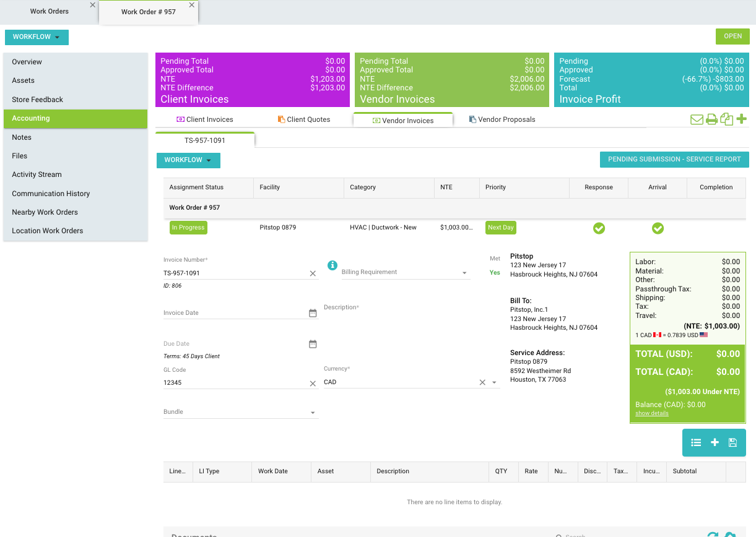756x537 pixels.
Task: Open the Invoice Date calendar picker
Action: click(313, 313)
